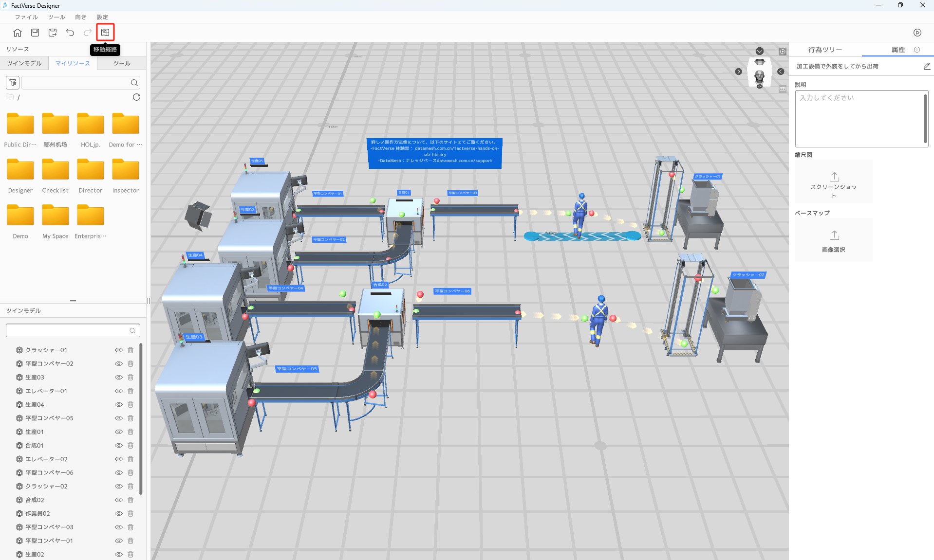Toggle visibility of クラッシャー01
Viewport: 934px width, 560px height.
(118, 350)
